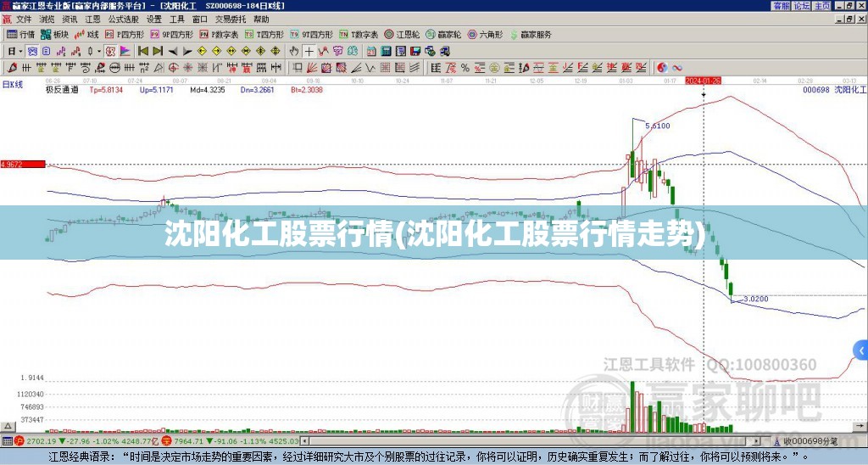Viewport: 868px width, 465px height.
Task: Click the colorful flag icon
Action: click(125, 52)
